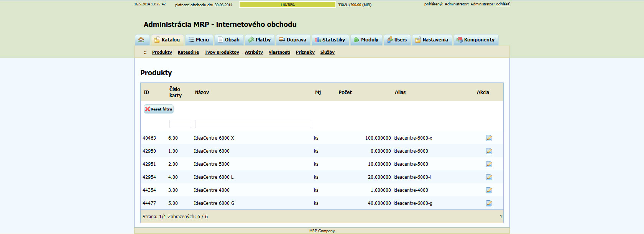Click the Atribúty link

pos(254,52)
